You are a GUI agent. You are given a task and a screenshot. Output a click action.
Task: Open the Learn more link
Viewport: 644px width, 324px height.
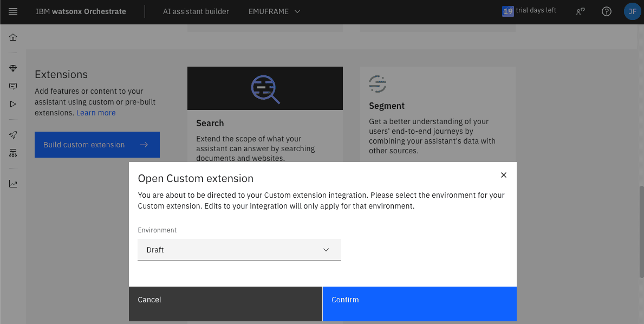(96, 113)
